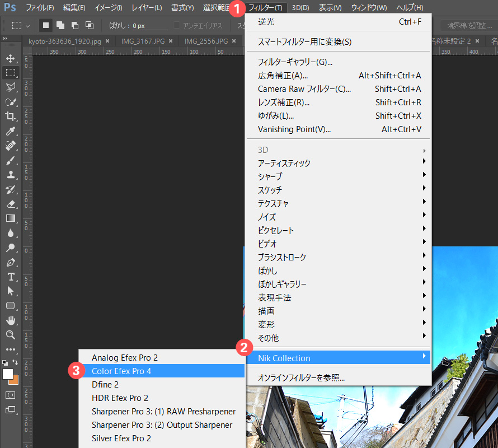
Task: Select the Clone Stamp tool
Action: tap(11, 175)
